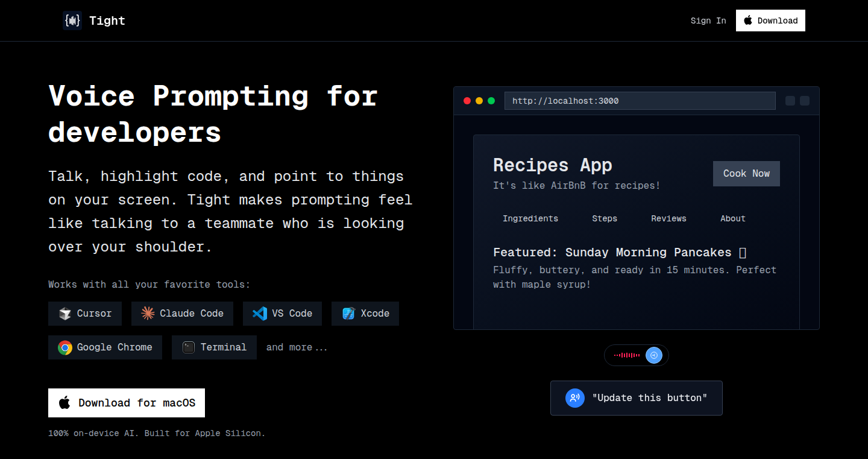Select the VS Code tool chip
The image size is (868, 459).
tap(282, 314)
